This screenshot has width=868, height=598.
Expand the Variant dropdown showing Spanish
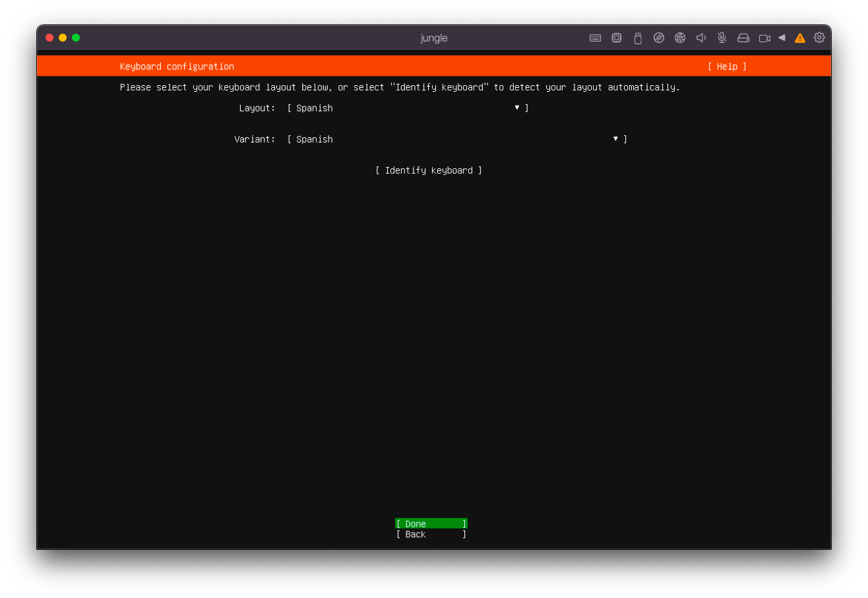tap(456, 139)
